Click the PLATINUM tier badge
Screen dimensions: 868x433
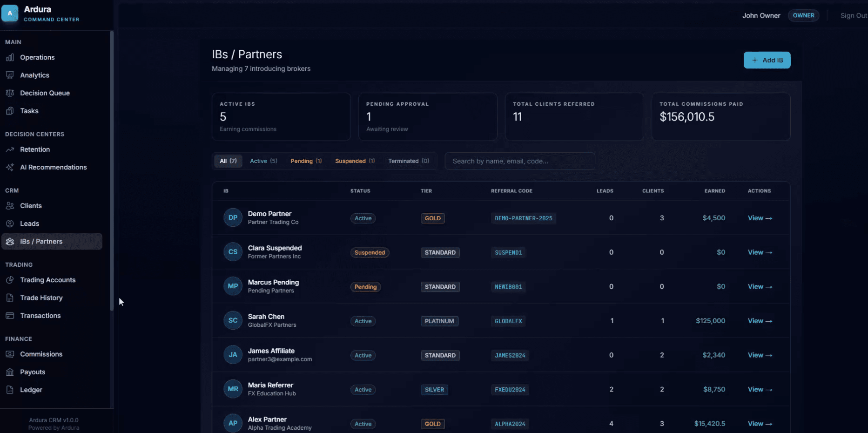(x=439, y=321)
